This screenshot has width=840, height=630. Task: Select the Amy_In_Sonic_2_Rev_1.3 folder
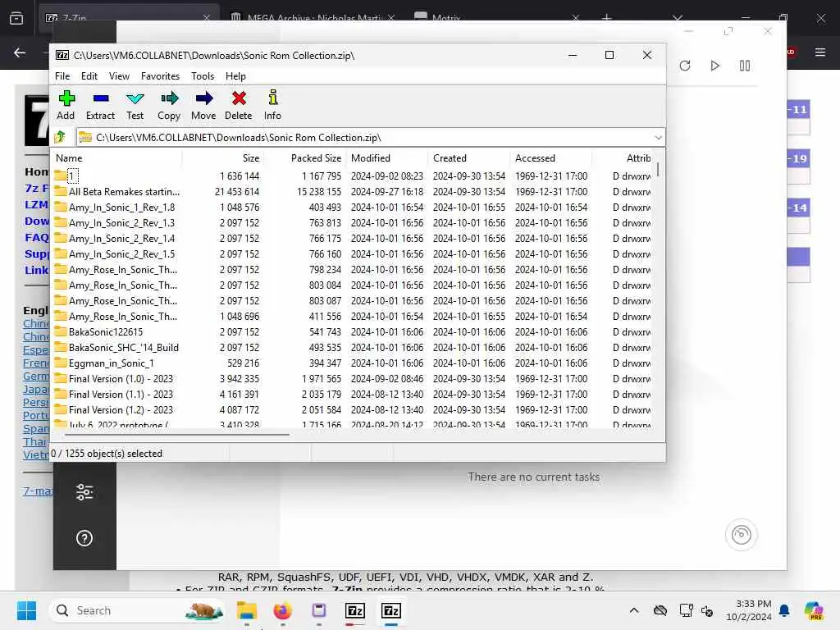(x=115, y=223)
